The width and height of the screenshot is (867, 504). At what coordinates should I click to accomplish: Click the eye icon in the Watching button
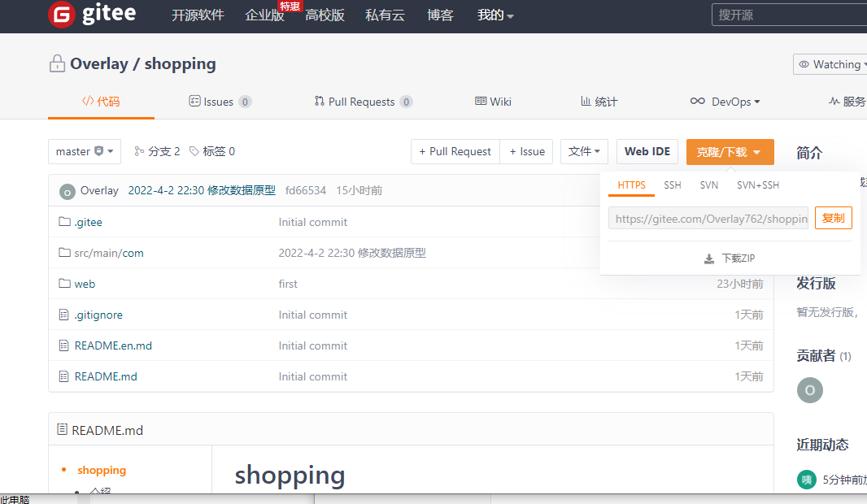(x=804, y=65)
